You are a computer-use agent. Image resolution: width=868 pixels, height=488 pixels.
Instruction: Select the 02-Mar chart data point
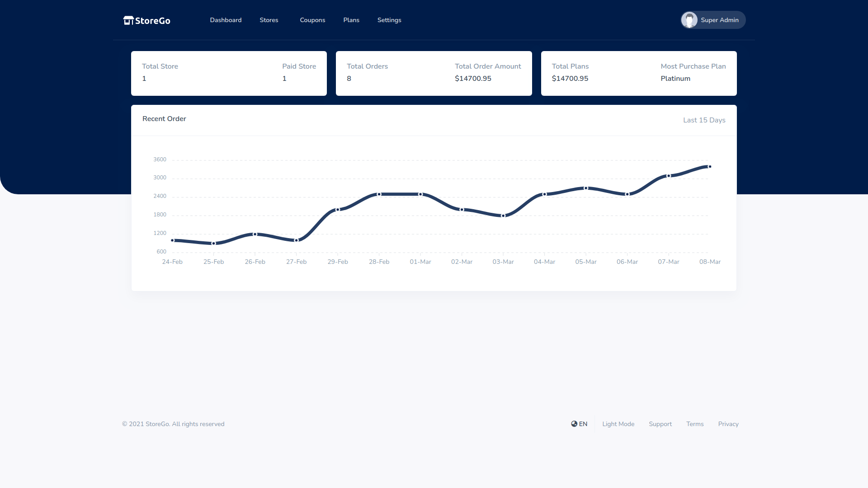(462, 210)
